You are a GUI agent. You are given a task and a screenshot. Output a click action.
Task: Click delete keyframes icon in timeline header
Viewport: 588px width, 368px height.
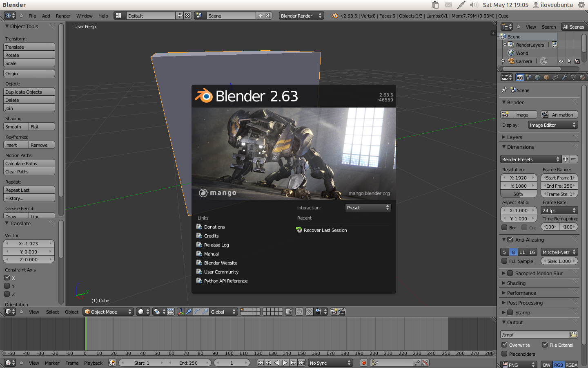[x=425, y=363]
